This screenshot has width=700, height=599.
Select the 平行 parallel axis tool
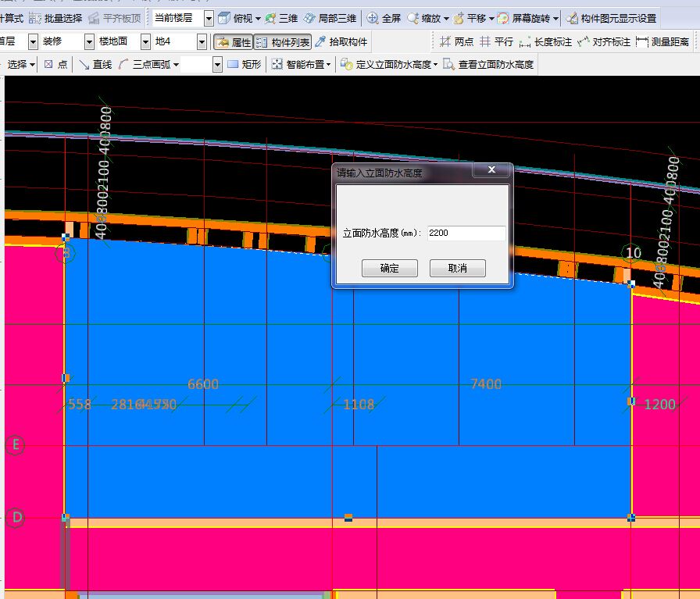point(496,42)
